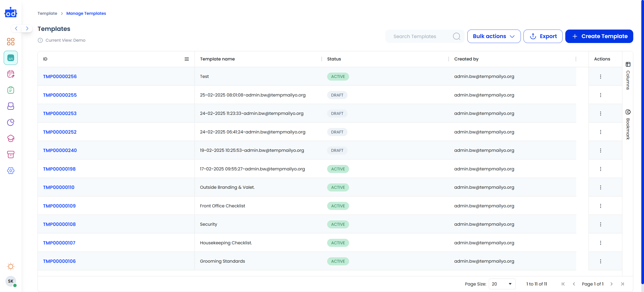644x292 pixels.
Task: Go forward with the sidebar right chevron
Action: point(27,28)
